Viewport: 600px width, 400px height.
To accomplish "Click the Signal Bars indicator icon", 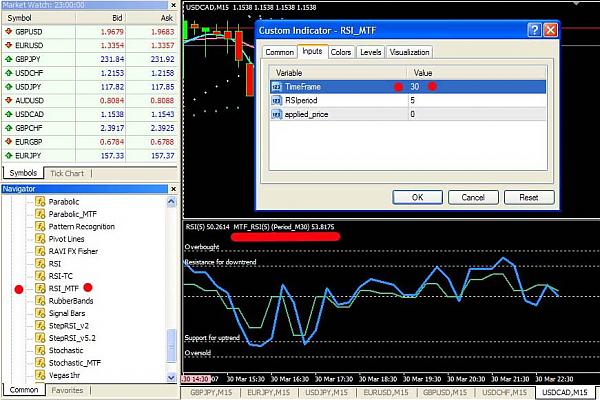I will click(x=40, y=313).
